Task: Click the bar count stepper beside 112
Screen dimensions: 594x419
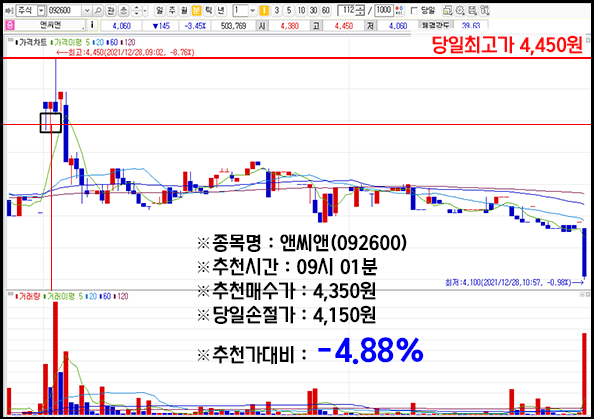Action: click(361, 11)
